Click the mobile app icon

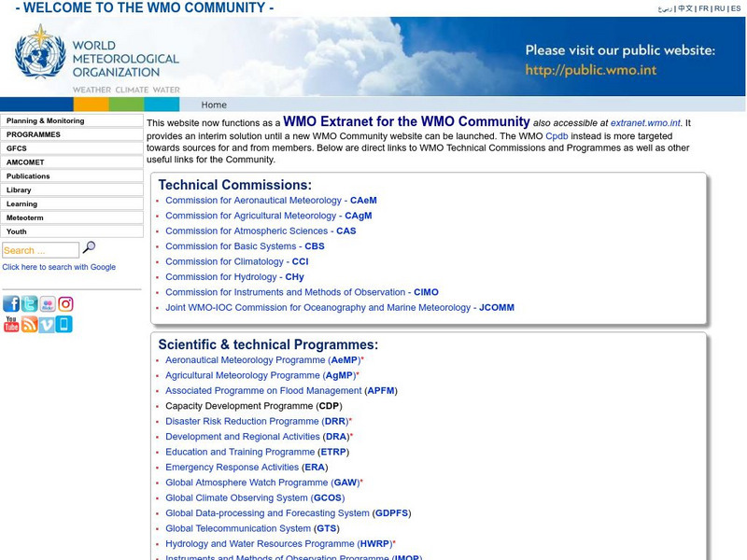63,324
